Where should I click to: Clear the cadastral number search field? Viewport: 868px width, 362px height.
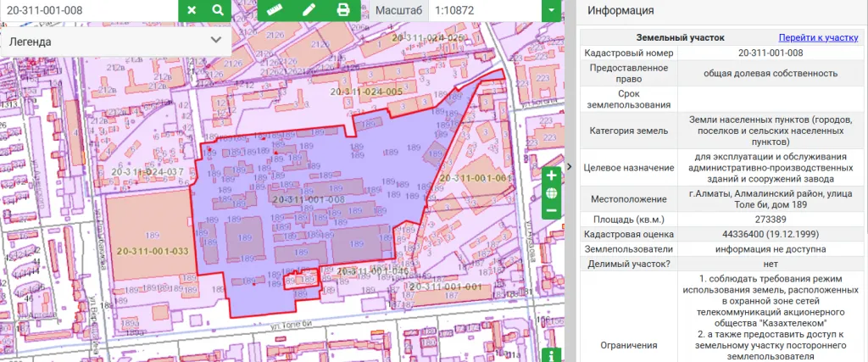192,10
